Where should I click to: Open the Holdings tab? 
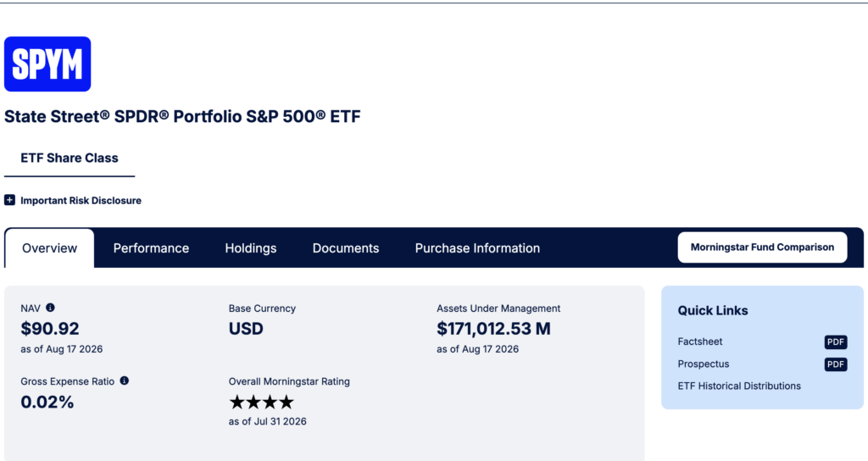pos(251,248)
